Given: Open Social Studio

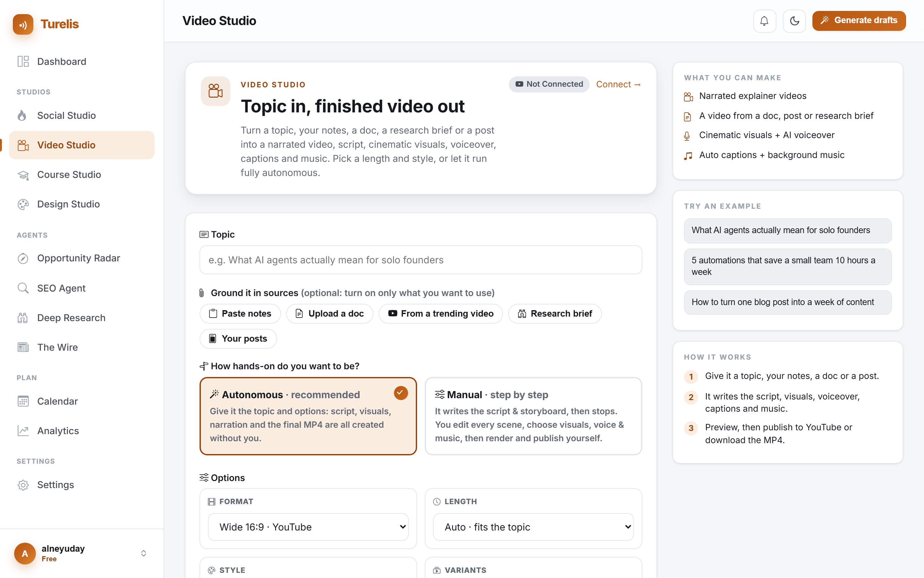Looking at the screenshot, I should click(x=82, y=116).
